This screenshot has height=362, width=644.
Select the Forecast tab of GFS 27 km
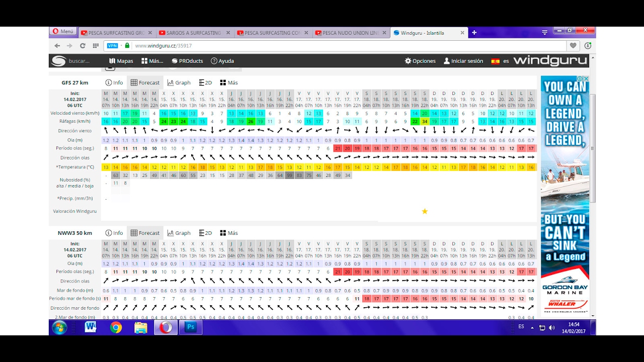pyautogui.click(x=145, y=82)
